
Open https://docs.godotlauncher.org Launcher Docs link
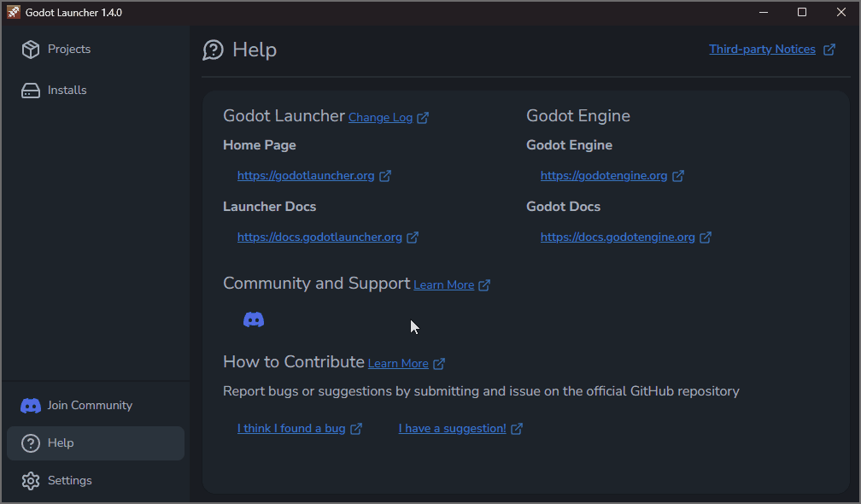pos(319,237)
